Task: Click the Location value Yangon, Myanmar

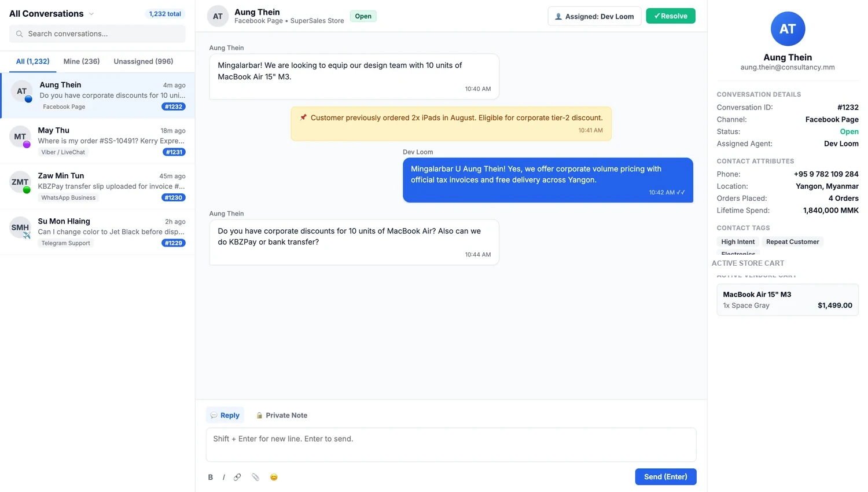Action: coord(827,186)
